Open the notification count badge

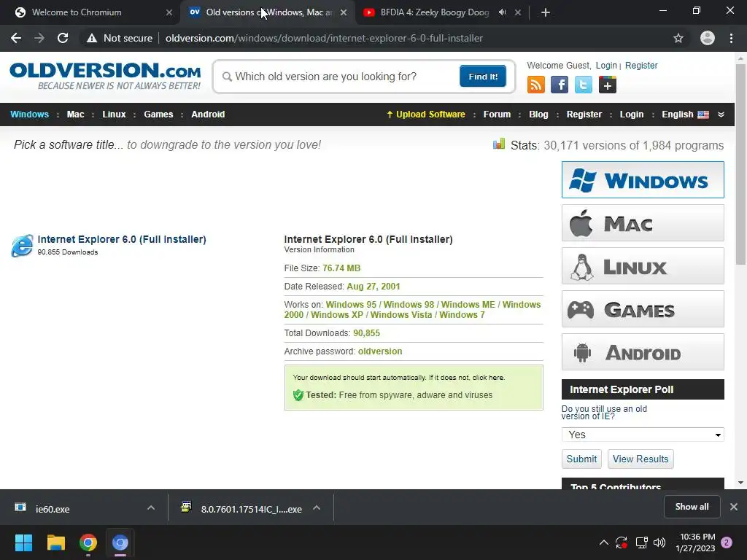click(x=727, y=542)
